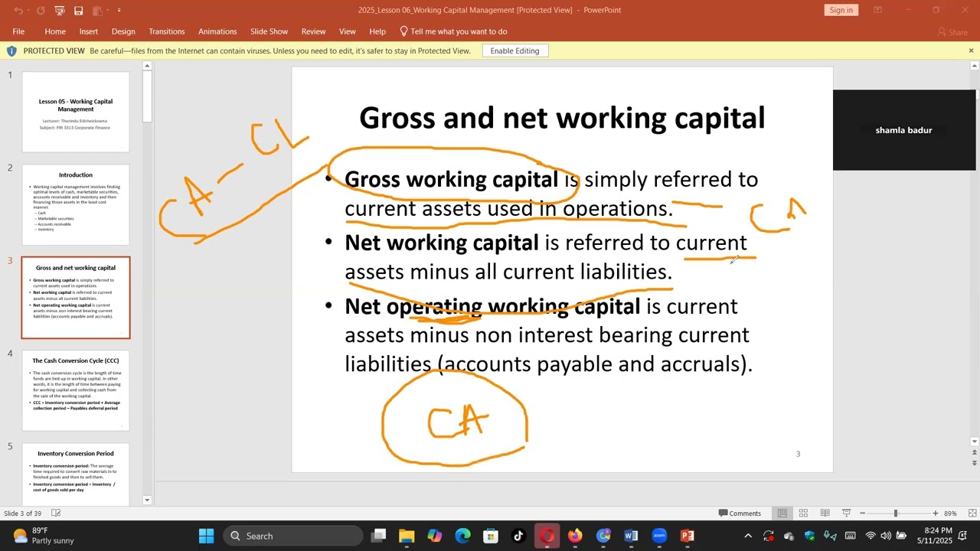Open Firefox from the taskbar
Viewport: 980px width, 551px height.
point(575,536)
